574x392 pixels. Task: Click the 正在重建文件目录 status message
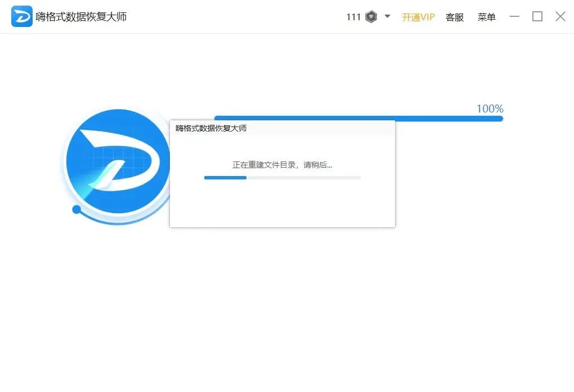[282, 165]
